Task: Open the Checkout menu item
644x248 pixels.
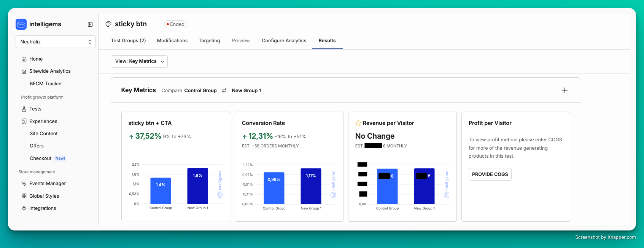Action: pyautogui.click(x=41, y=158)
